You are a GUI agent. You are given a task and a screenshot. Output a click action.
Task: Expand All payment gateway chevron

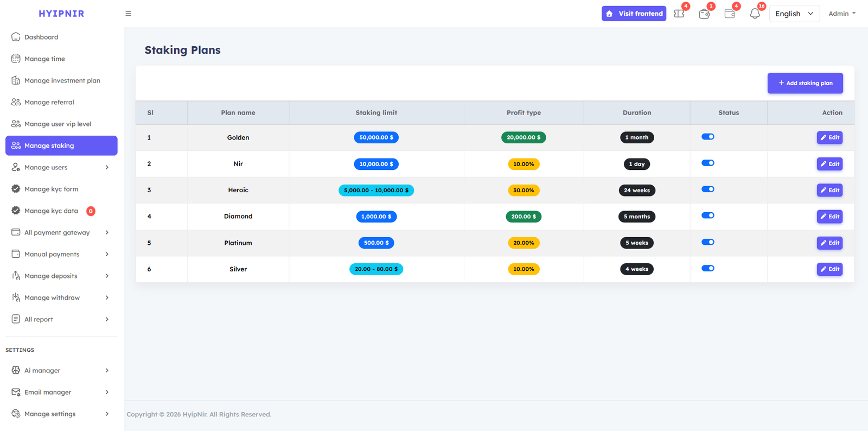pyautogui.click(x=107, y=232)
